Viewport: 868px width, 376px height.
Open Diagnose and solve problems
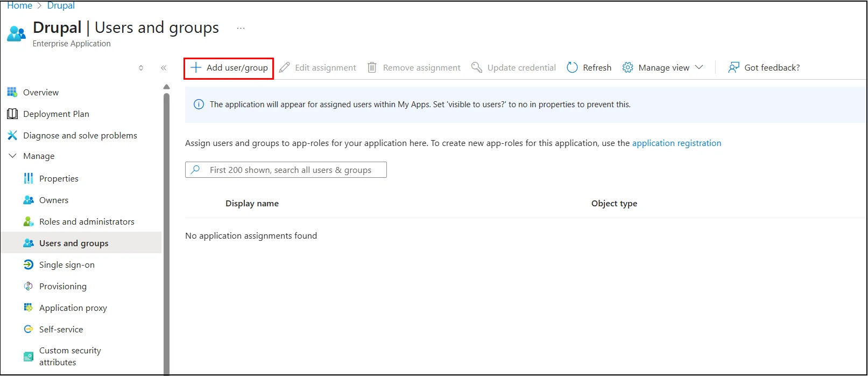pos(80,135)
